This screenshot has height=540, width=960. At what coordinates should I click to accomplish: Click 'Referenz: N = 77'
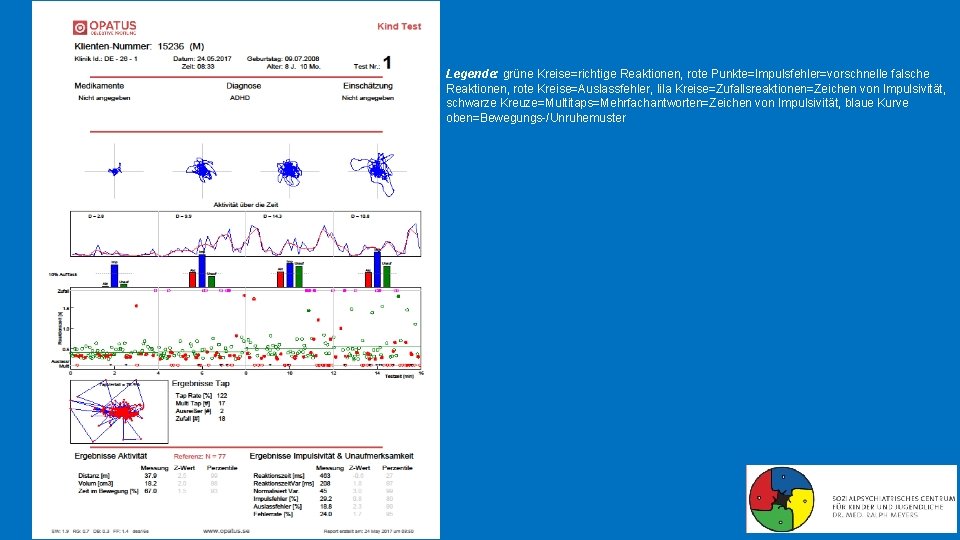click(x=200, y=457)
